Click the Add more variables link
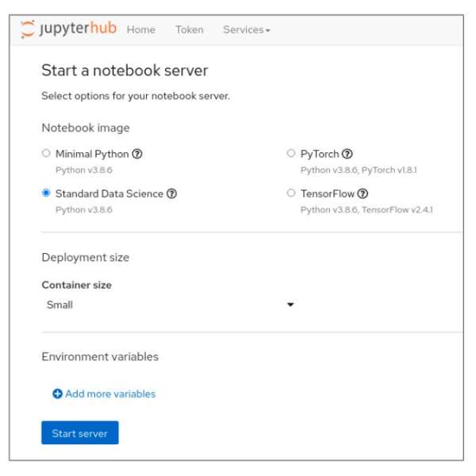 tap(110, 393)
